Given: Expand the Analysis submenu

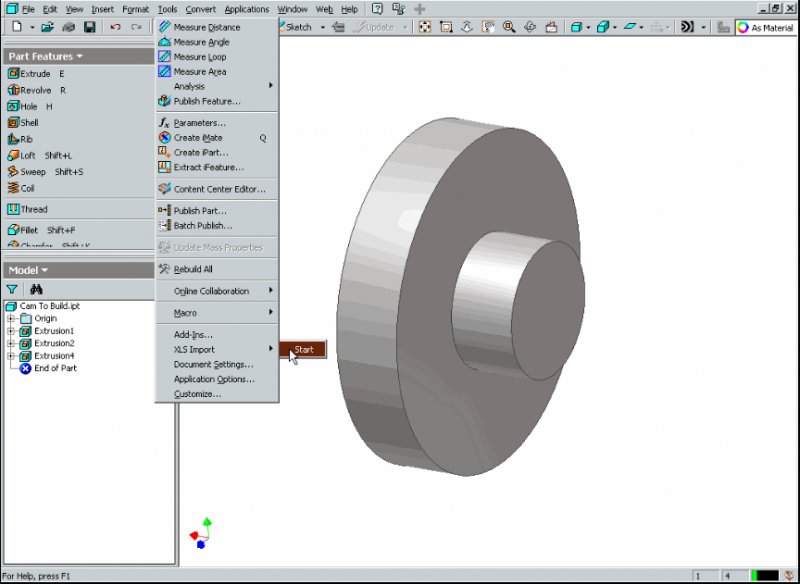Looking at the screenshot, I should [217, 86].
